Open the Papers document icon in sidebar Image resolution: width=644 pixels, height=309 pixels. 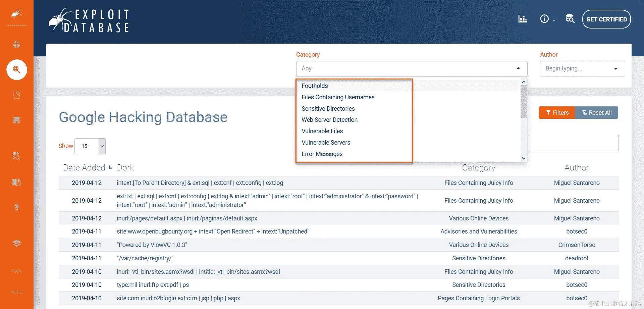tap(16, 95)
